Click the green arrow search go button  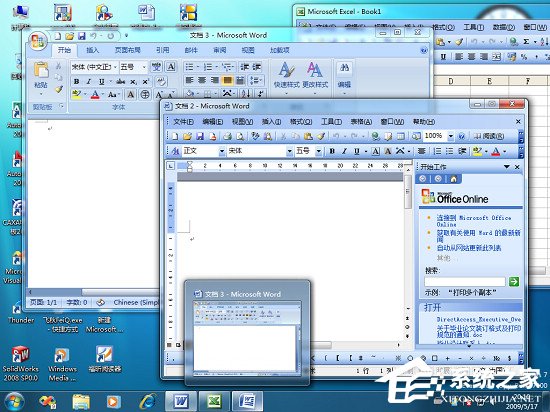(x=514, y=281)
